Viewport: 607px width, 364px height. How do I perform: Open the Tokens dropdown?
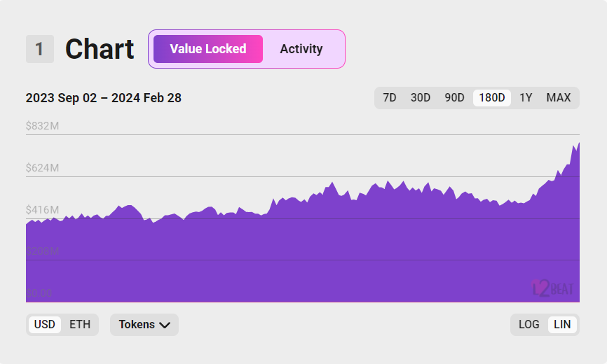pos(144,325)
